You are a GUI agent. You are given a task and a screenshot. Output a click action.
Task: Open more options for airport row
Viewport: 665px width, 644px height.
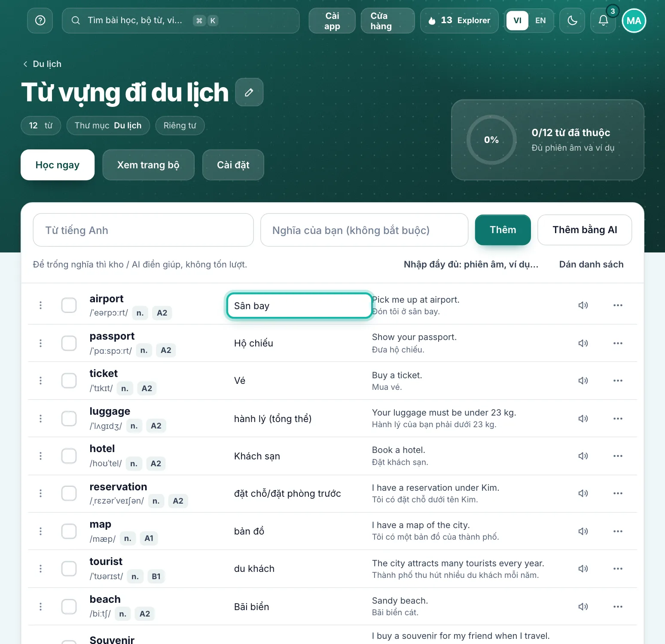[618, 305]
